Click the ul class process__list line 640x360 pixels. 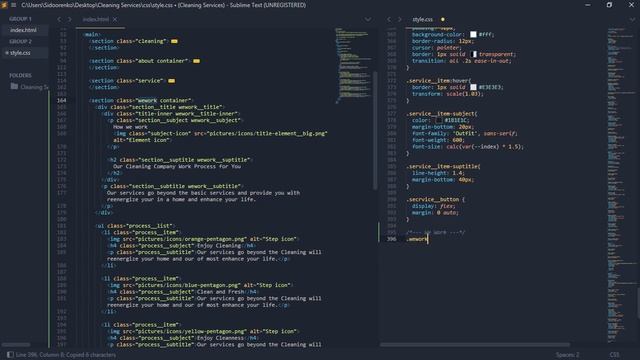135,226
